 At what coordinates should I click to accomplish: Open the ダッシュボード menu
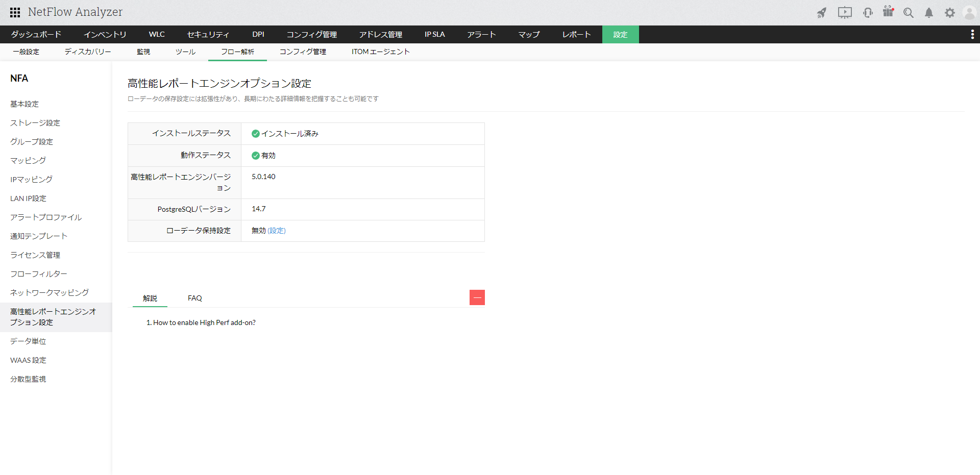(x=36, y=34)
